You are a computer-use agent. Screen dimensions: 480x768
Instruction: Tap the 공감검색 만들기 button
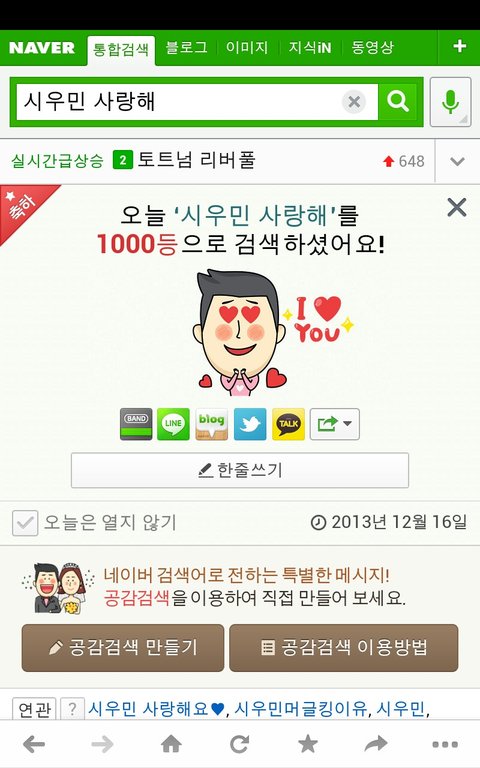(x=123, y=648)
